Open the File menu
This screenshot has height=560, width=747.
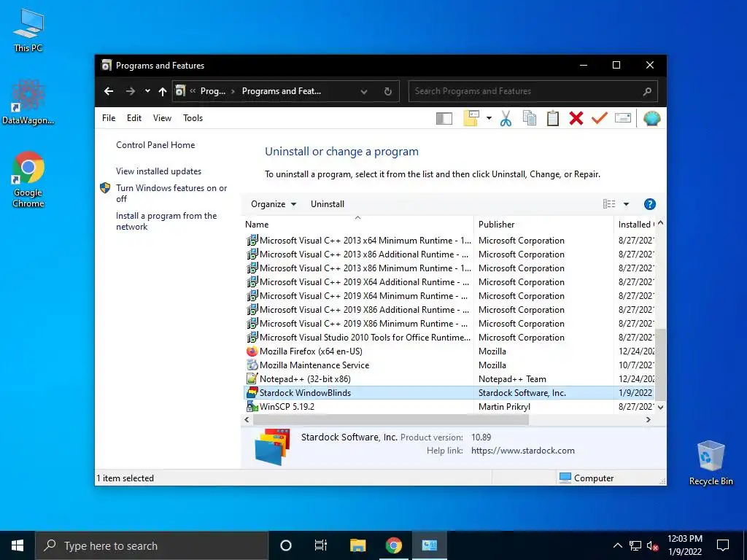click(109, 118)
